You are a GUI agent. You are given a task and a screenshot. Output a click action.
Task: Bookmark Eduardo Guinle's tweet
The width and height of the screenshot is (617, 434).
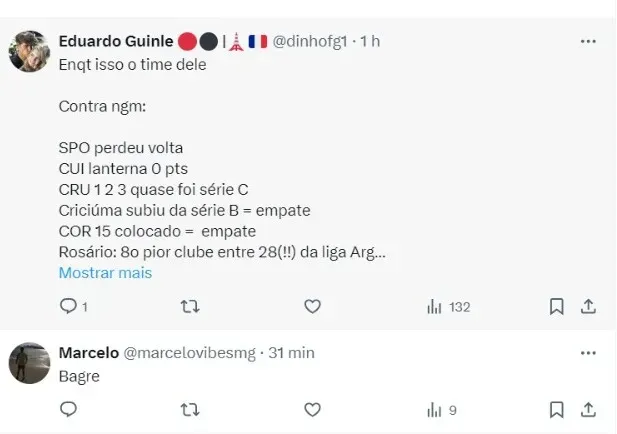coord(557,307)
